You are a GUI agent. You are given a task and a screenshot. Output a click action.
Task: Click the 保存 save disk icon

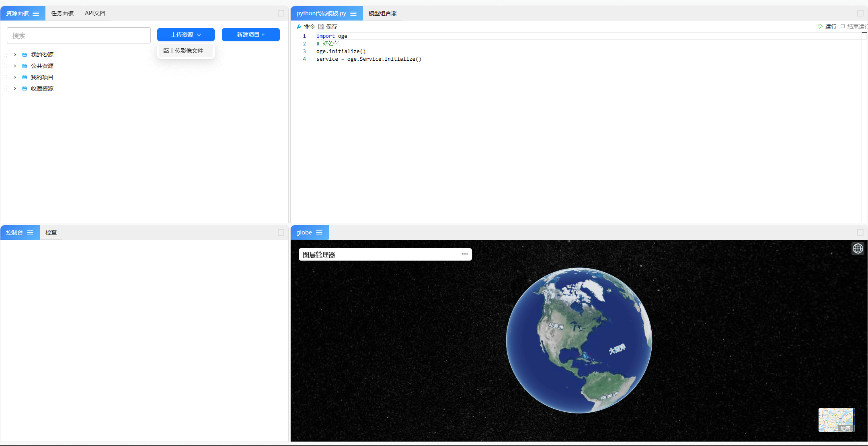click(x=321, y=27)
